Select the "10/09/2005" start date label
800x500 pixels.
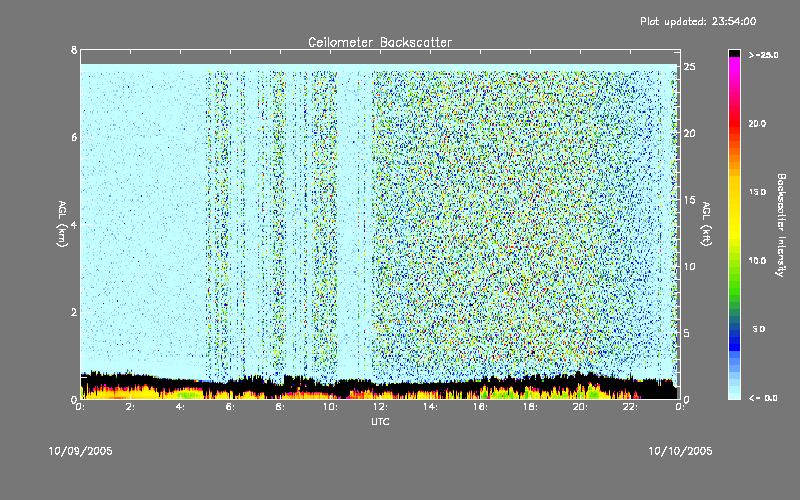point(81,451)
